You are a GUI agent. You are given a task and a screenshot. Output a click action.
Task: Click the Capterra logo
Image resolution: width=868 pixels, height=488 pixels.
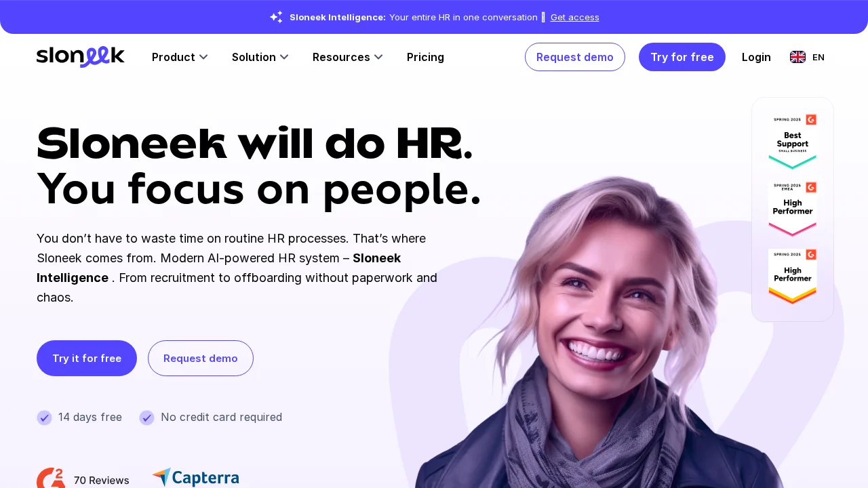[x=195, y=478]
